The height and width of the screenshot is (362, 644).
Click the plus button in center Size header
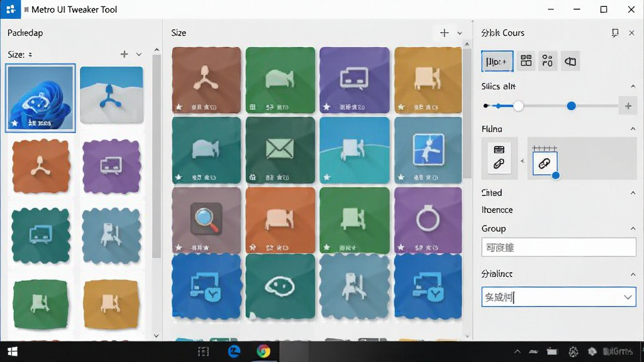(445, 33)
